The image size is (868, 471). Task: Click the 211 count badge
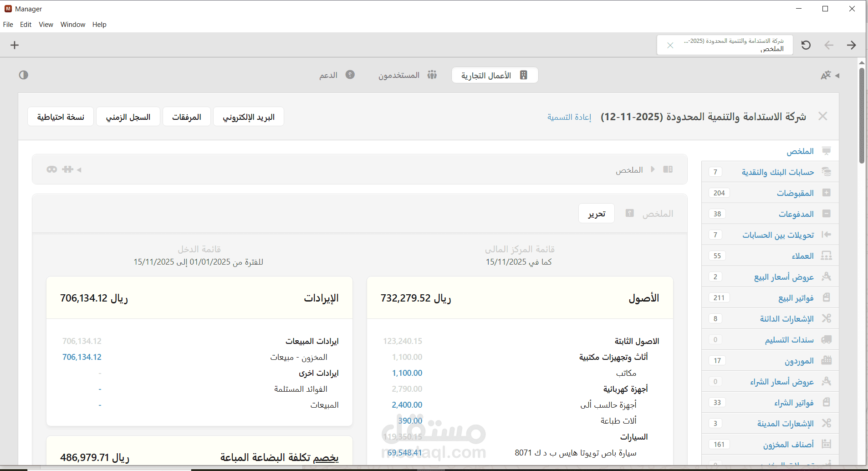pyautogui.click(x=719, y=297)
